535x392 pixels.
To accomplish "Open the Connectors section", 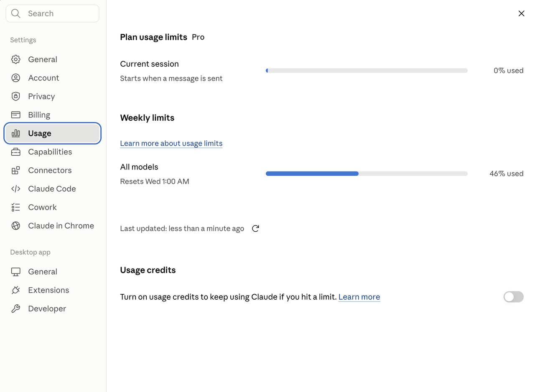I will pyautogui.click(x=53, y=170).
